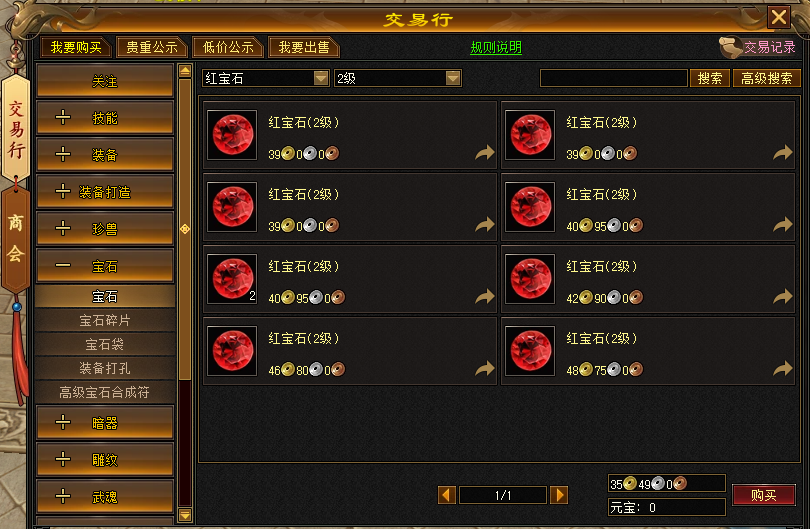Go to previous page arrow
810x529 pixels.
447,495
